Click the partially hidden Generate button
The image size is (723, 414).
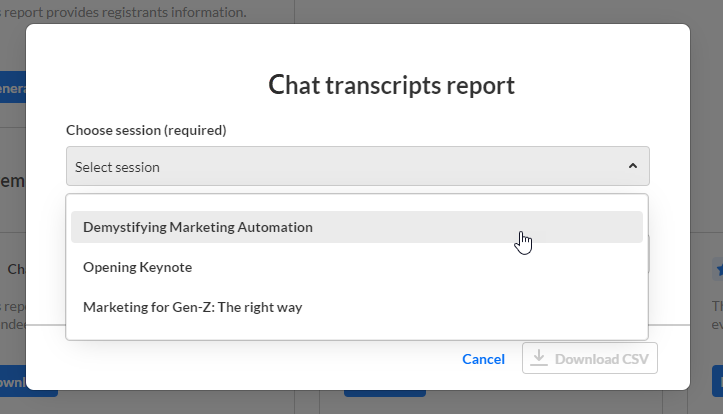click(12, 88)
